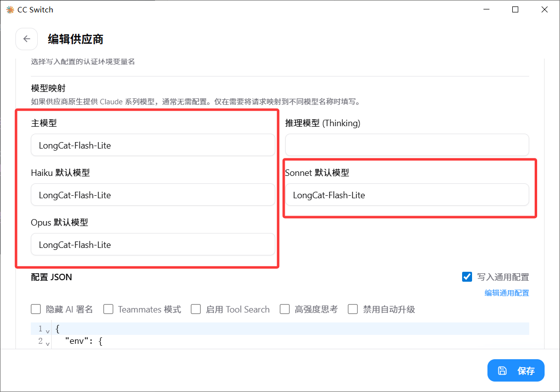Enable Teammates 模式 checkbox
The width and height of the screenshot is (560, 392).
tap(108, 309)
